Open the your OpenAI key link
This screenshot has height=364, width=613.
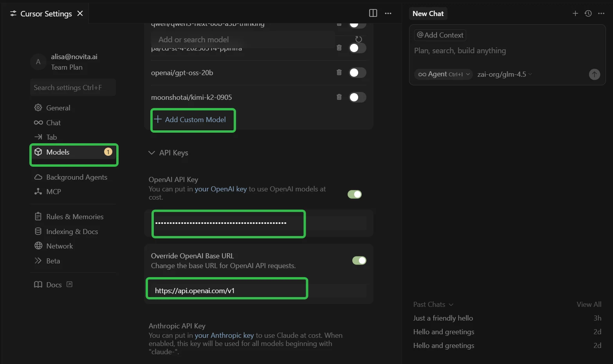tap(221, 189)
